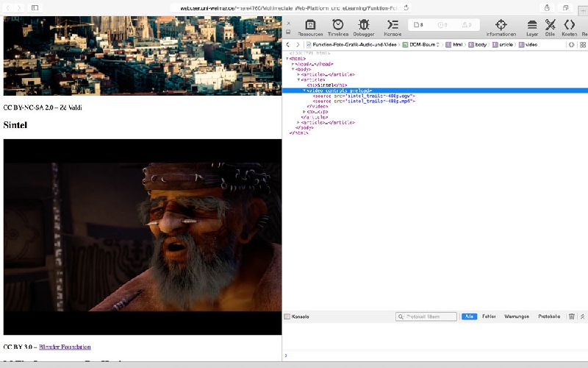Click the Konsole label in console drawer
Screen dimensions: 588x368
click(300, 316)
